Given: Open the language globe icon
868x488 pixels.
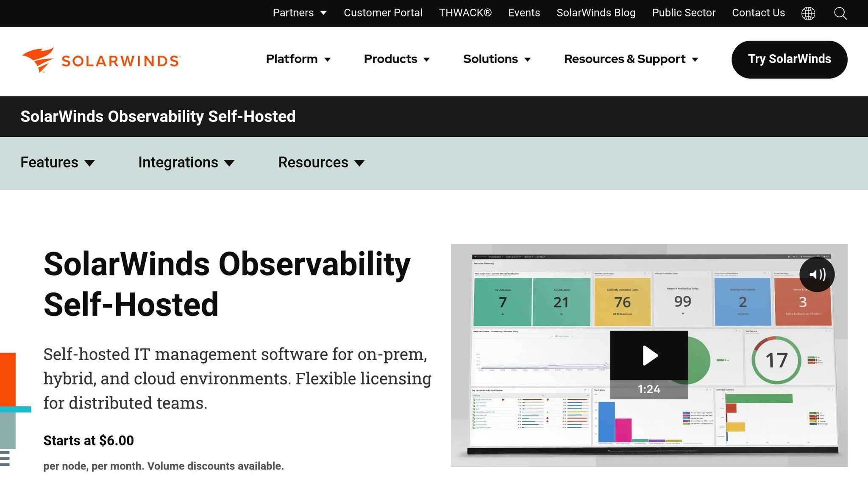Looking at the screenshot, I should point(808,13).
